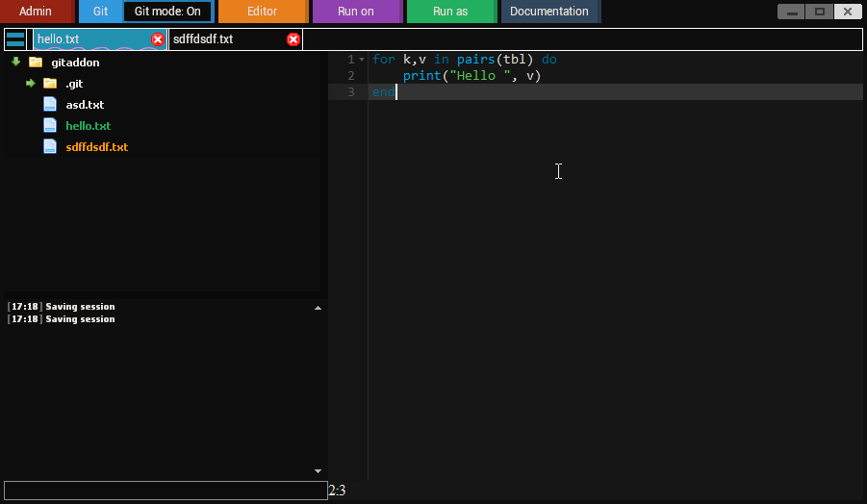Open the Admin menu

point(37,11)
